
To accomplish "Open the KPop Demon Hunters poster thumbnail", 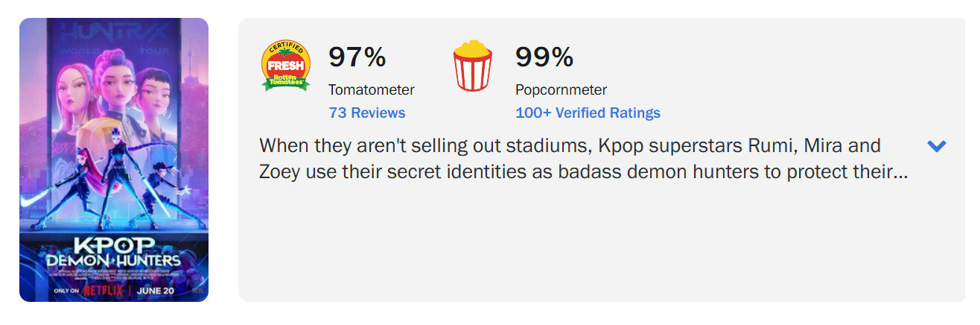I will (114, 160).
